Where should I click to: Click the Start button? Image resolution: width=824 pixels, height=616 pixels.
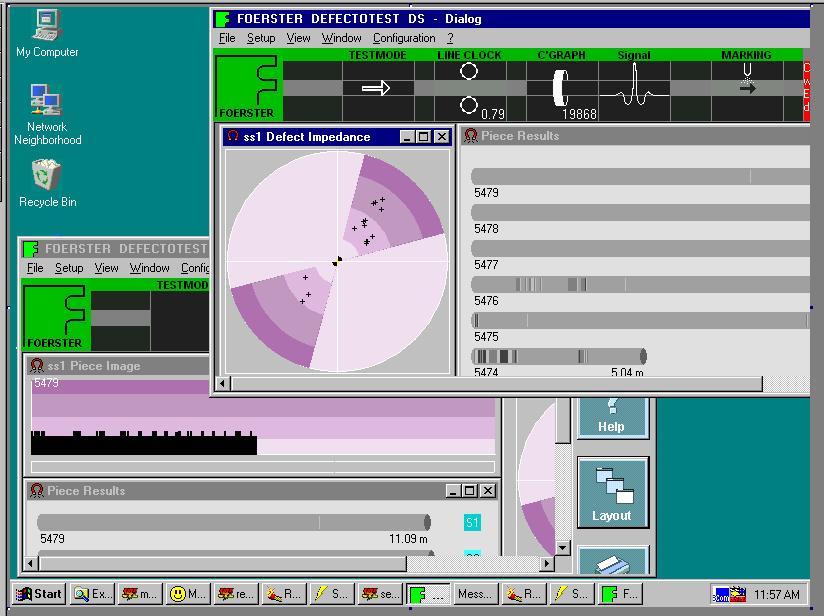point(39,594)
